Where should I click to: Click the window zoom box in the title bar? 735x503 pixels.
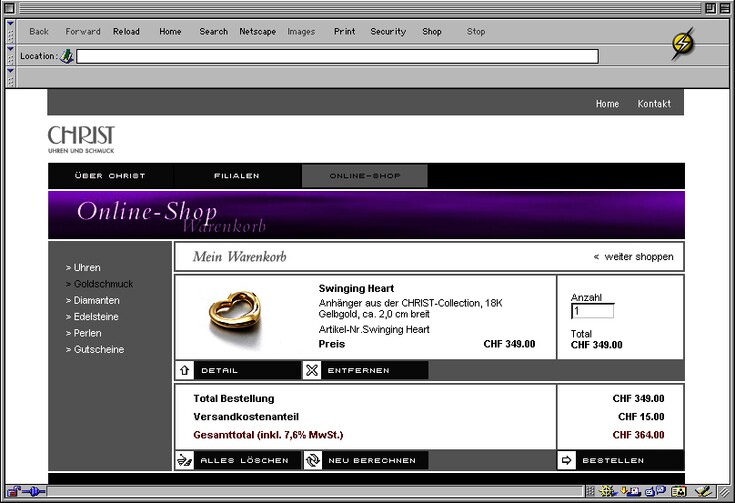(710, 8)
